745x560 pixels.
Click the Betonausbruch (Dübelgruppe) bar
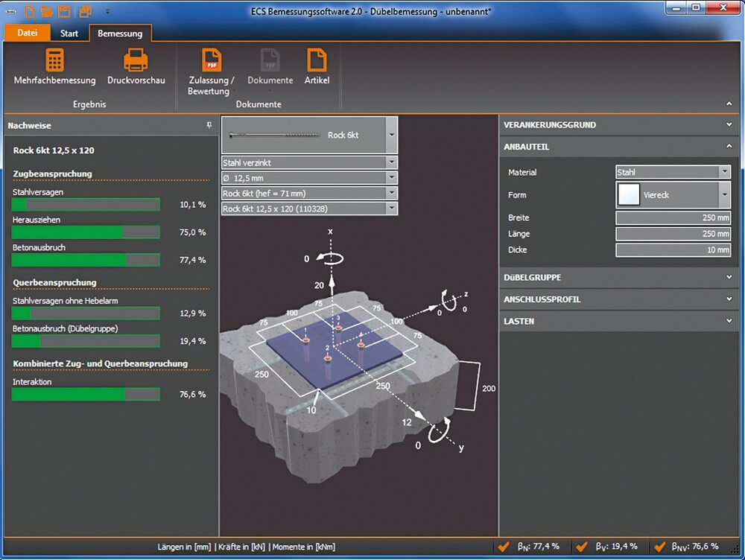pos(86,341)
